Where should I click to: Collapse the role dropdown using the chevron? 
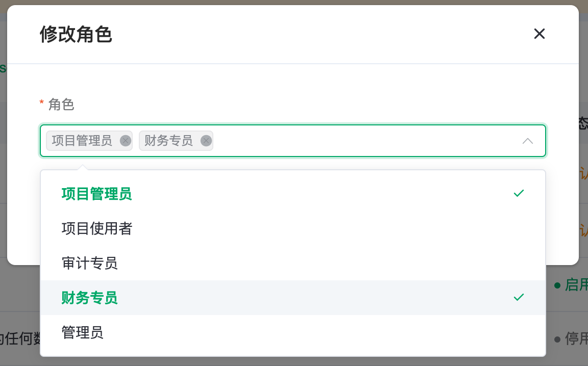click(528, 141)
